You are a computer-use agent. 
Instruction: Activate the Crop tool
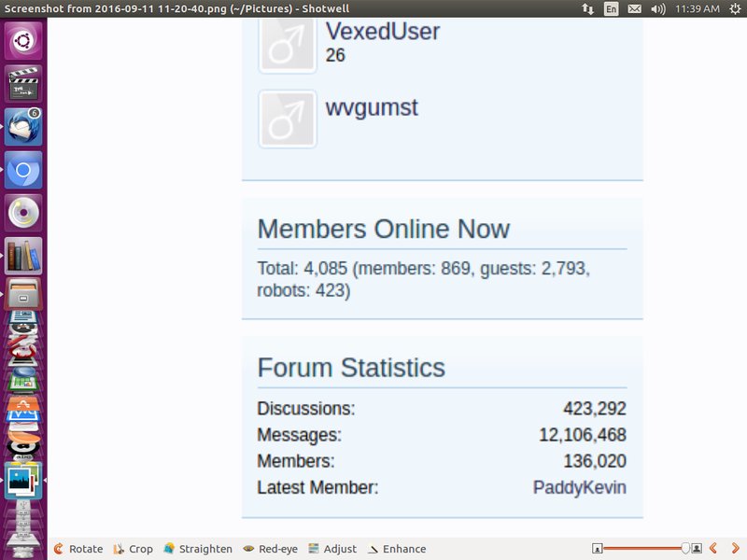click(133, 549)
